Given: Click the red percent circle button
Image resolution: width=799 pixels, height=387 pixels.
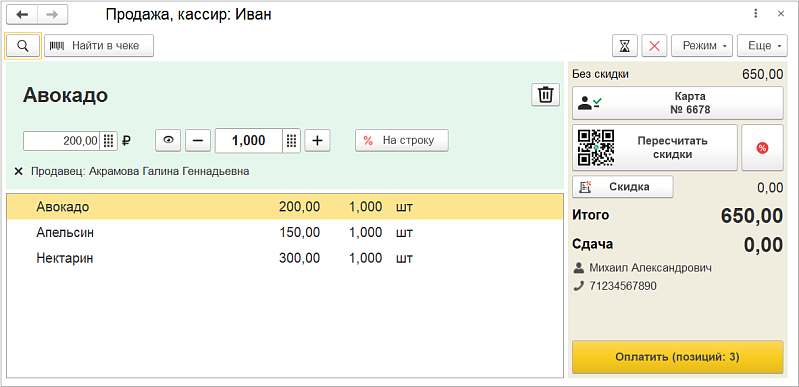Looking at the screenshot, I should point(762,147).
